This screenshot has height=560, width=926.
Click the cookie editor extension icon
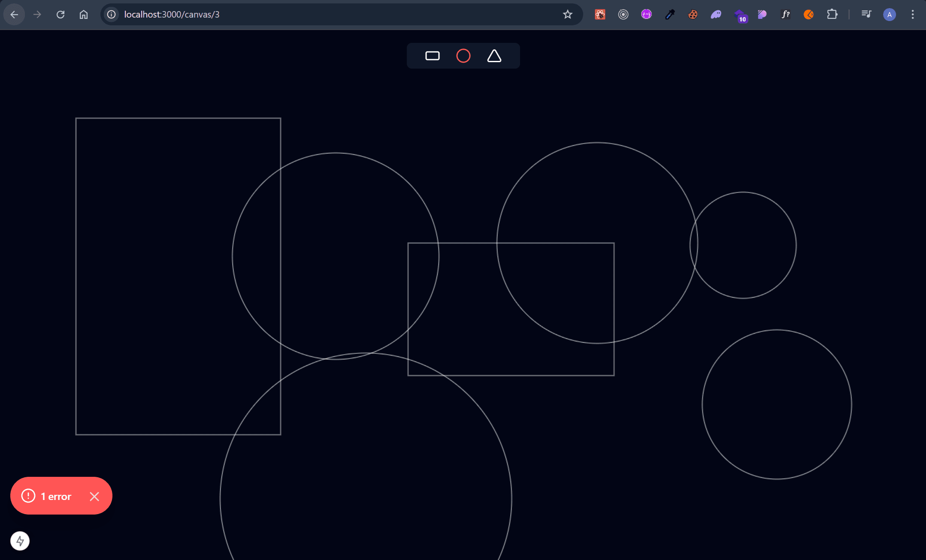click(x=693, y=15)
